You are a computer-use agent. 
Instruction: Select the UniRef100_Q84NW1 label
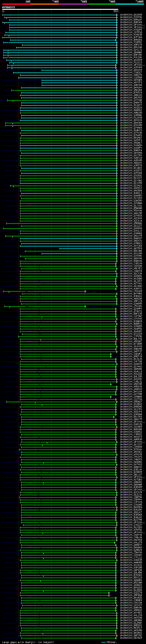[x=131, y=53]
